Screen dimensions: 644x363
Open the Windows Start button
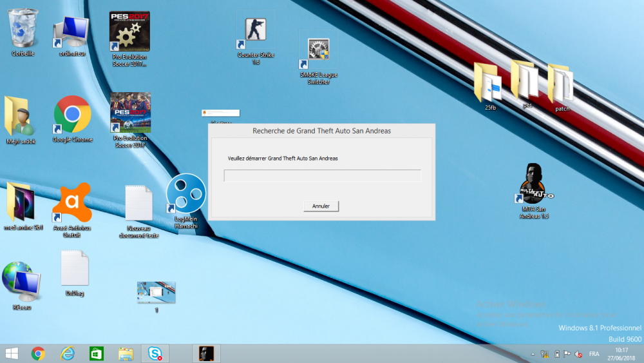[x=12, y=353]
